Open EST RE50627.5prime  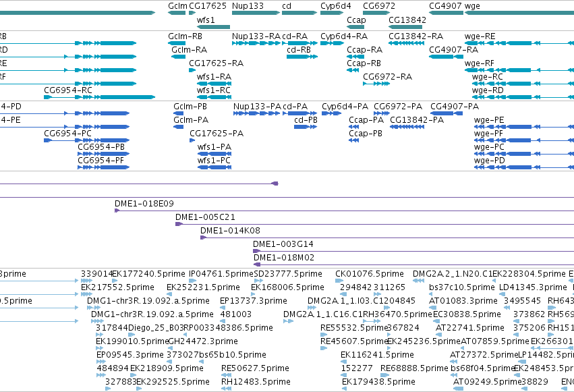[255, 368]
